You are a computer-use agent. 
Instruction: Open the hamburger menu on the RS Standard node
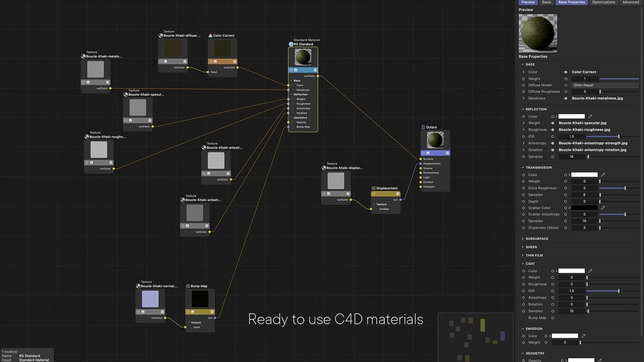tap(315, 70)
